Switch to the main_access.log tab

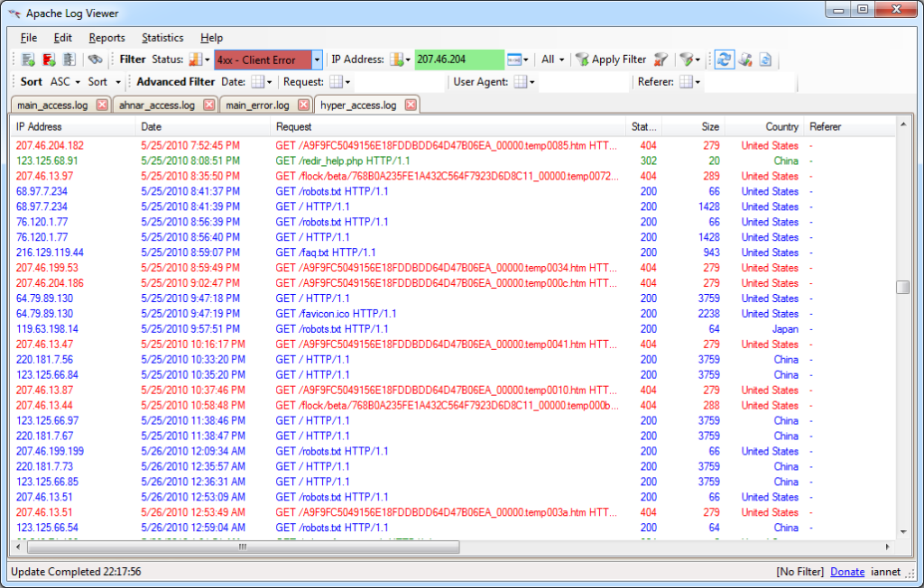[52, 105]
